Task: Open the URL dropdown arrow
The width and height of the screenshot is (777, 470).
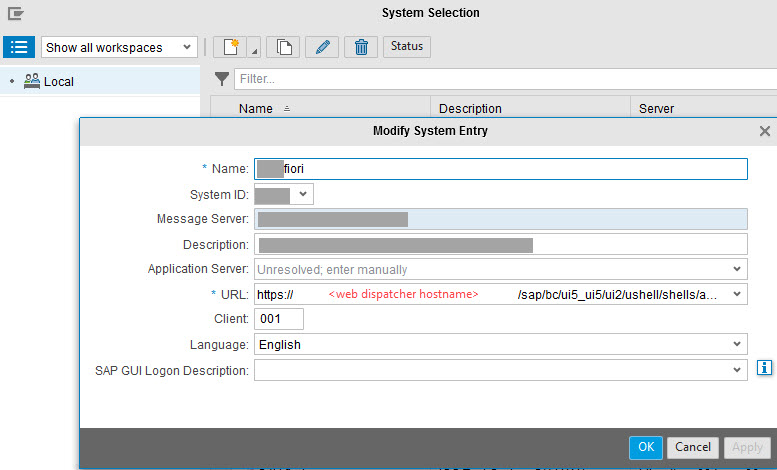Action: point(736,294)
